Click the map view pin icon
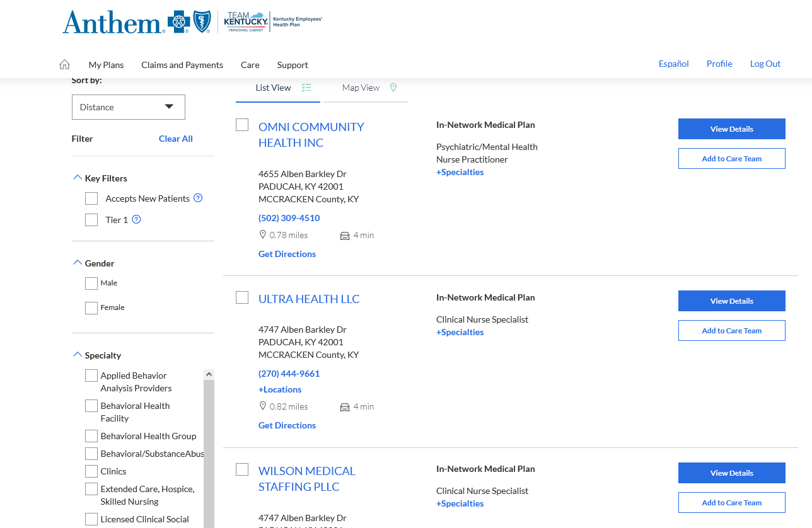This screenshot has height=528, width=812. click(393, 88)
